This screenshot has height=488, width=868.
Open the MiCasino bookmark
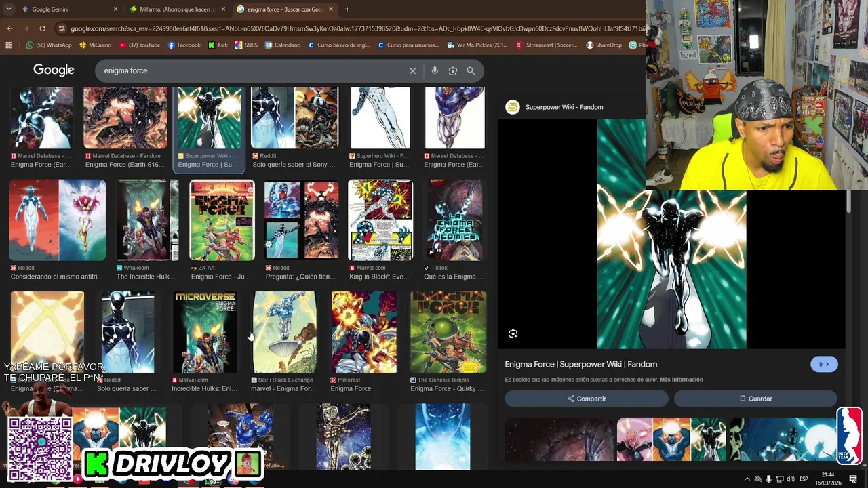pyautogui.click(x=96, y=45)
